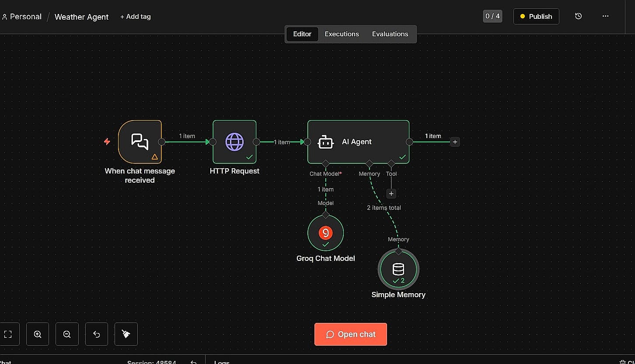This screenshot has width=635, height=364.
Task: Reset canvas zoom with the undo arrow
Action: click(x=97, y=334)
